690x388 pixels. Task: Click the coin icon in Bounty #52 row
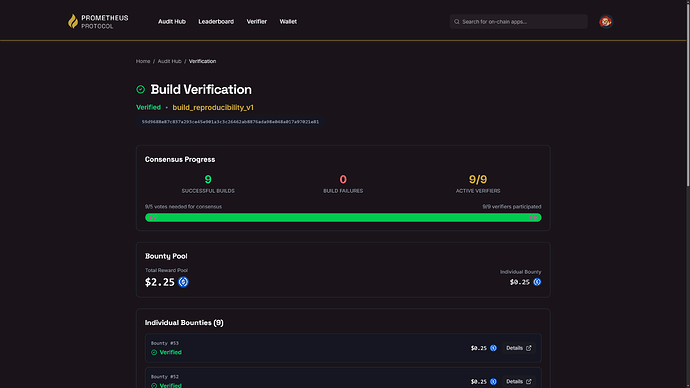coord(493,381)
